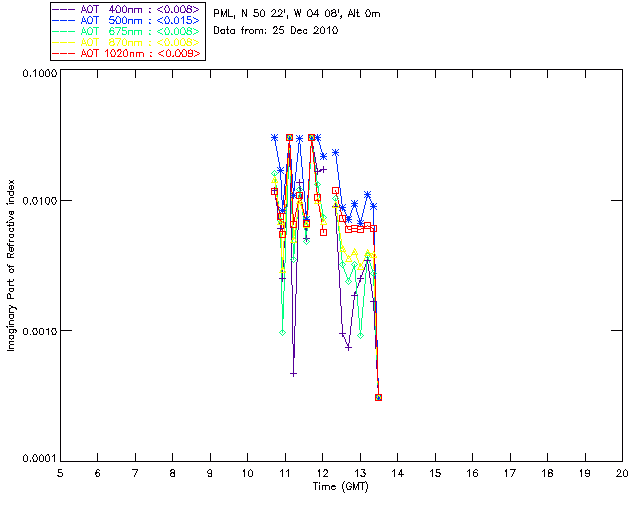Click the x-axis tick label 8
The width and height of the screenshot is (640, 512).
(173, 473)
